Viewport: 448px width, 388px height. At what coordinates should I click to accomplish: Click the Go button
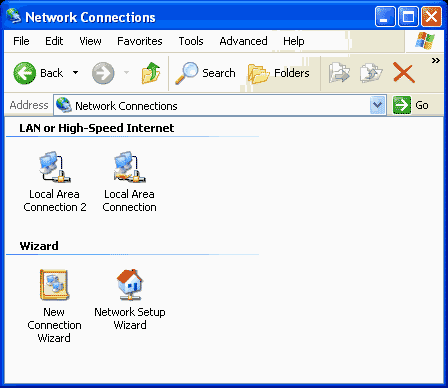tap(411, 105)
